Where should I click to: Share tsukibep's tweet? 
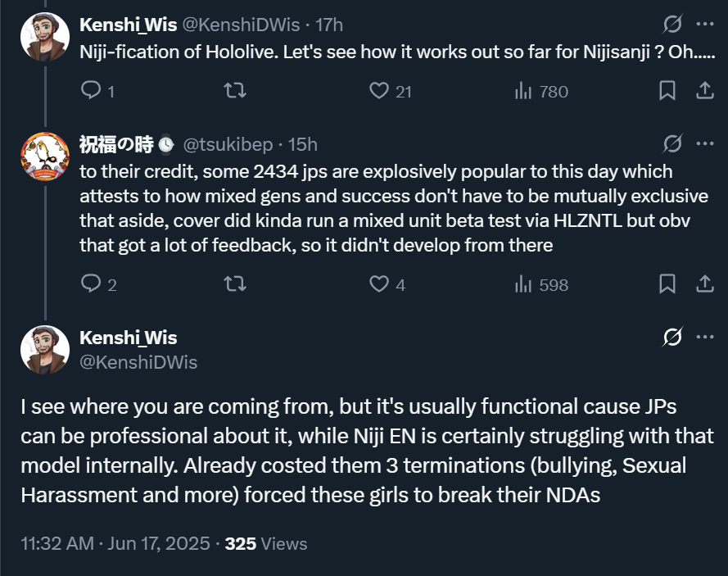[x=703, y=284]
